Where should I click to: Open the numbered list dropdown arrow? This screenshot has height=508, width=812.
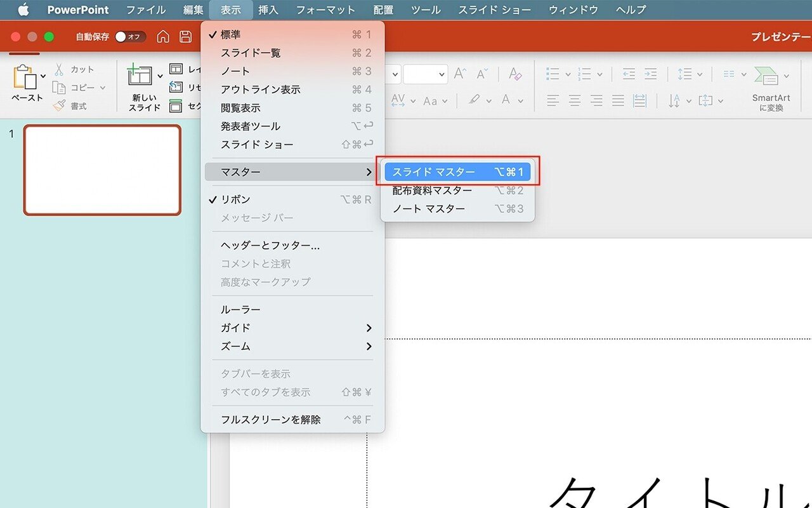tap(599, 74)
